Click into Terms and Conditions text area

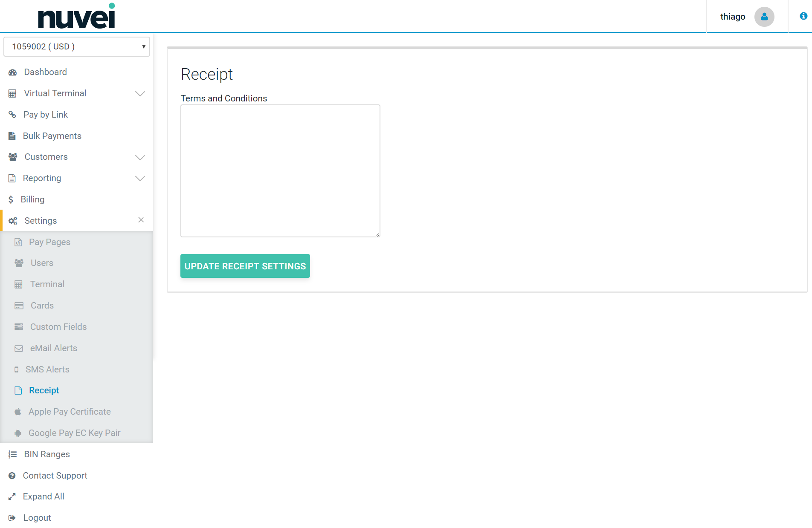pyautogui.click(x=280, y=171)
